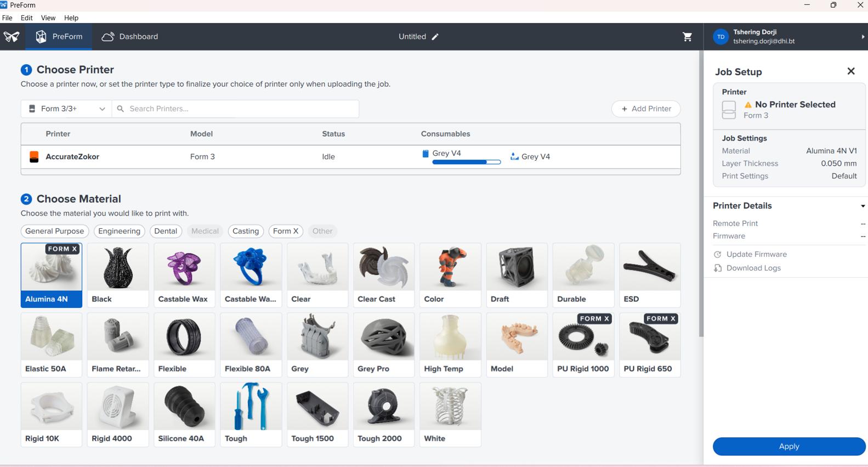The image size is (868, 467).
Task: Toggle the Other material filter
Action: coord(322,231)
